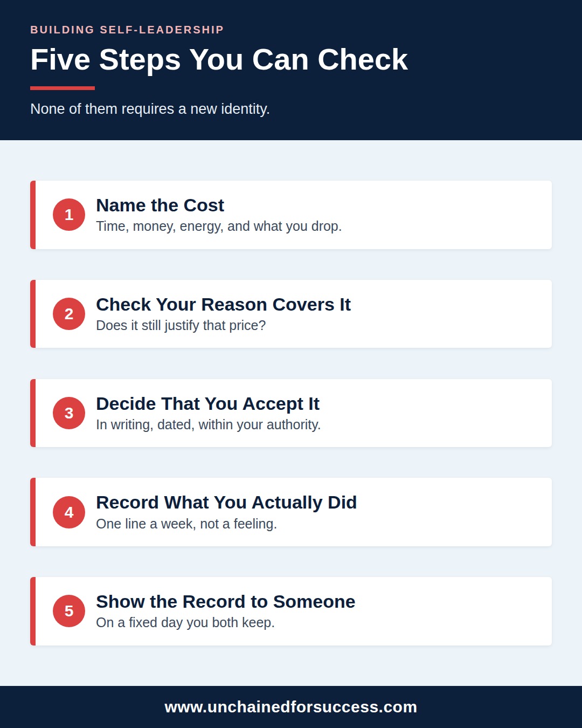Select the "Name the Cost" heading
The height and width of the screenshot is (728, 582).
pos(160,205)
